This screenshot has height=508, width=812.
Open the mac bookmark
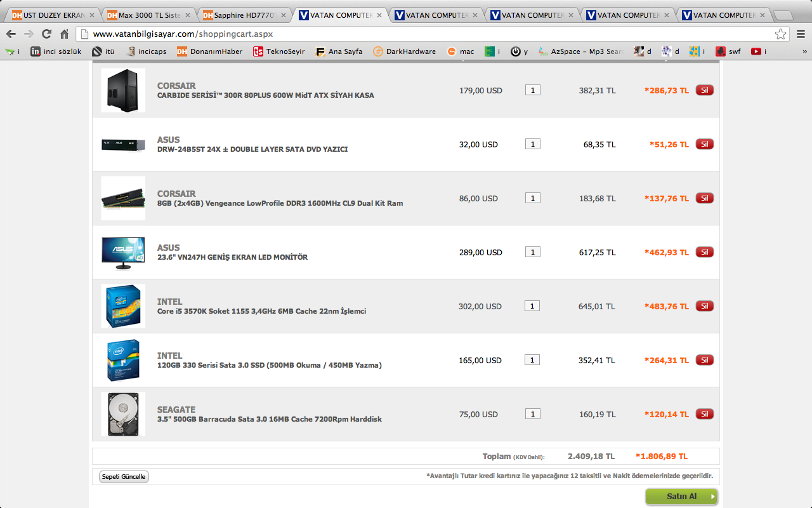pyautogui.click(x=461, y=51)
